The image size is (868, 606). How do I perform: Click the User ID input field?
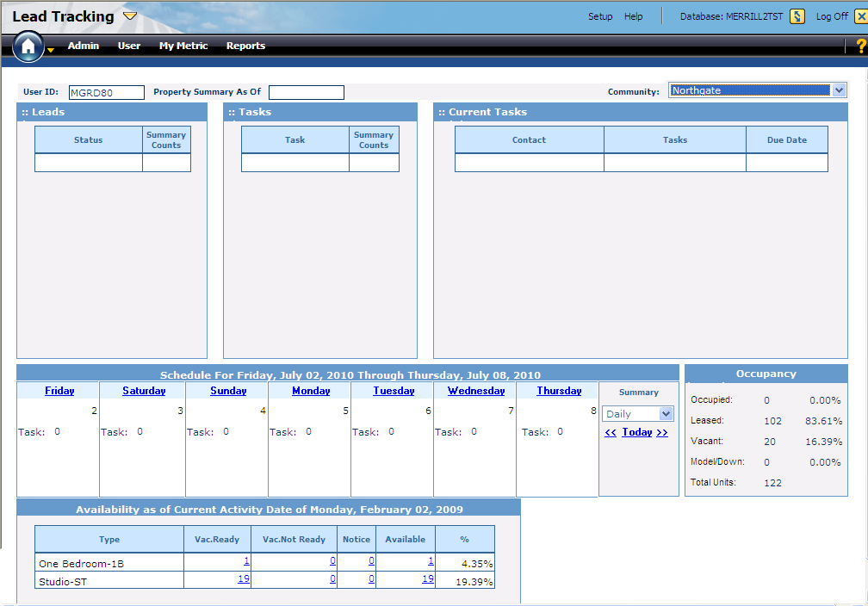[x=106, y=92]
